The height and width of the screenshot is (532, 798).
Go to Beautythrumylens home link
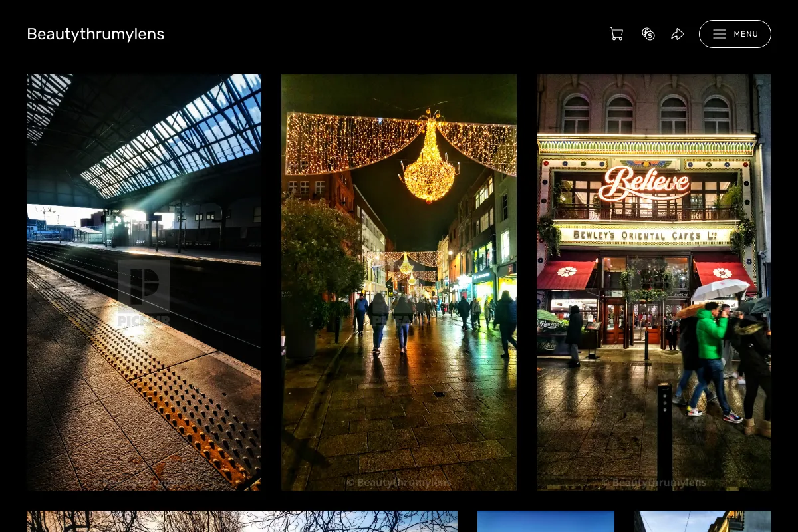point(96,34)
